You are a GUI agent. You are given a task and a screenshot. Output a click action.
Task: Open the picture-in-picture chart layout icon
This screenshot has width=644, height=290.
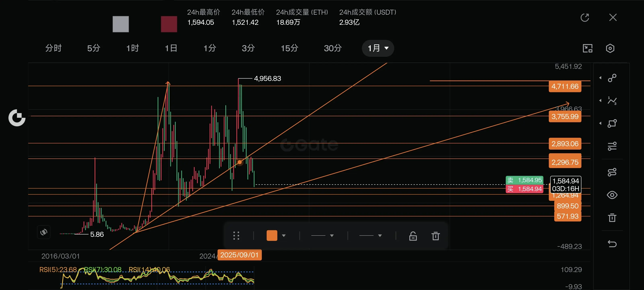click(x=587, y=48)
